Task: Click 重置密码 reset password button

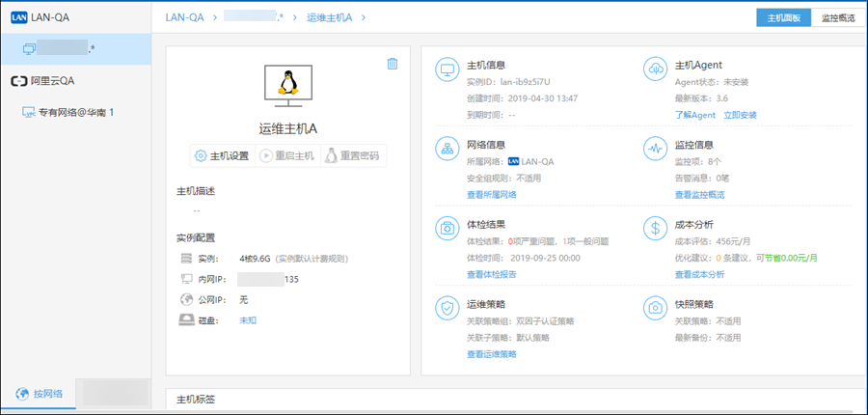Action: click(x=352, y=155)
